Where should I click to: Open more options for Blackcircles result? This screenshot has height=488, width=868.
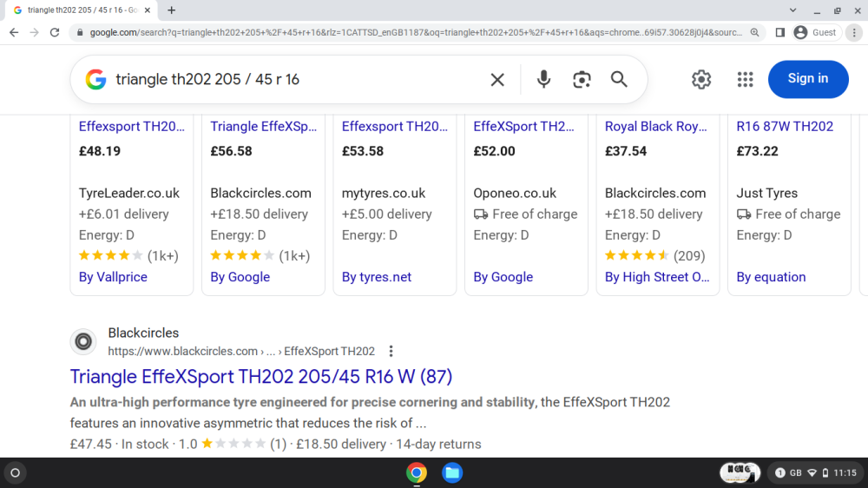pyautogui.click(x=391, y=351)
